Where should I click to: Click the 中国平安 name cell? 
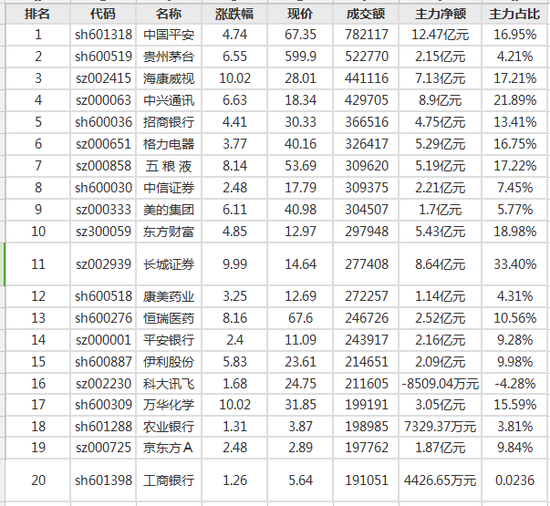click(169, 35)
